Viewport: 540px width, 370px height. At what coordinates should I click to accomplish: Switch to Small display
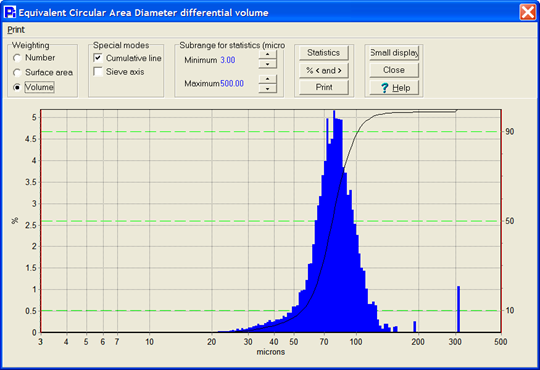point(394,53)
